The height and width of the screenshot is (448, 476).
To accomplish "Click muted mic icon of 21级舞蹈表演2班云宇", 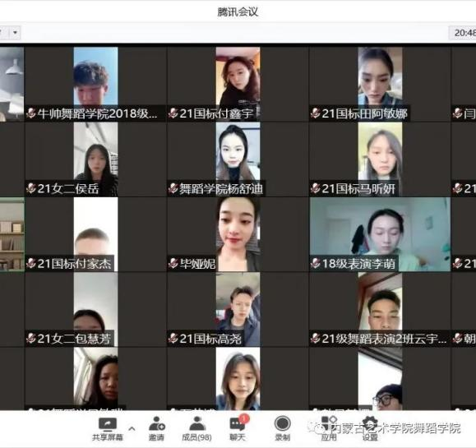I will (316, 339).
